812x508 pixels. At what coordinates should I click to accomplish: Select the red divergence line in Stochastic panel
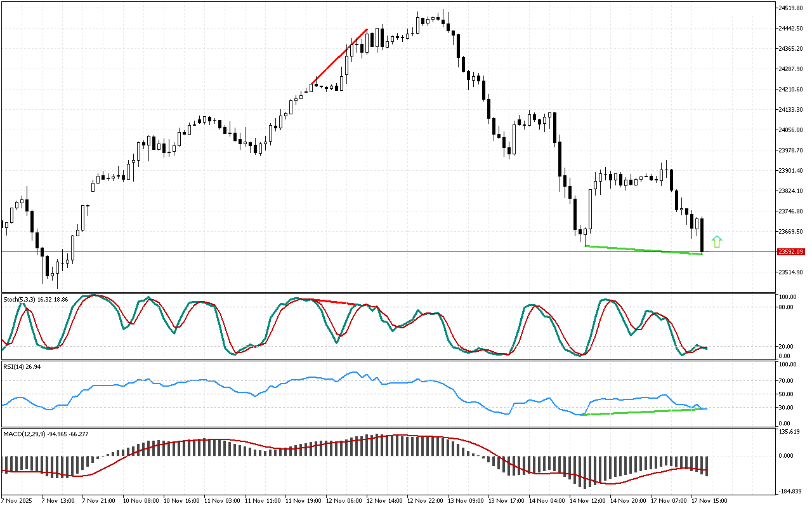332,302
